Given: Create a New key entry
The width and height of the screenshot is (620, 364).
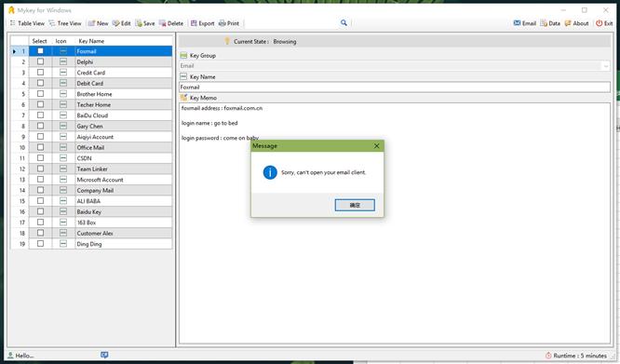Looking at the screenshot, I should (98, 23).
